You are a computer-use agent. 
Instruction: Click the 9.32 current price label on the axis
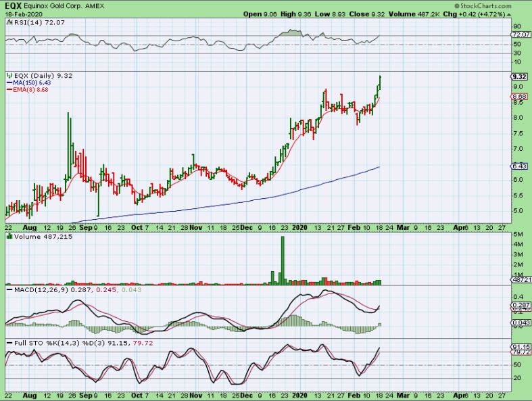tap(519, 76)
